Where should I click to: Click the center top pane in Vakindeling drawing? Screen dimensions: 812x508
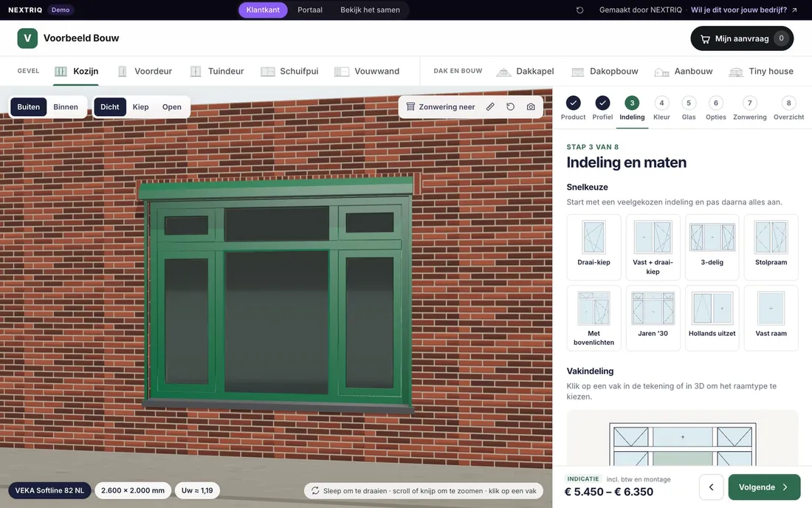click(683, 436)
